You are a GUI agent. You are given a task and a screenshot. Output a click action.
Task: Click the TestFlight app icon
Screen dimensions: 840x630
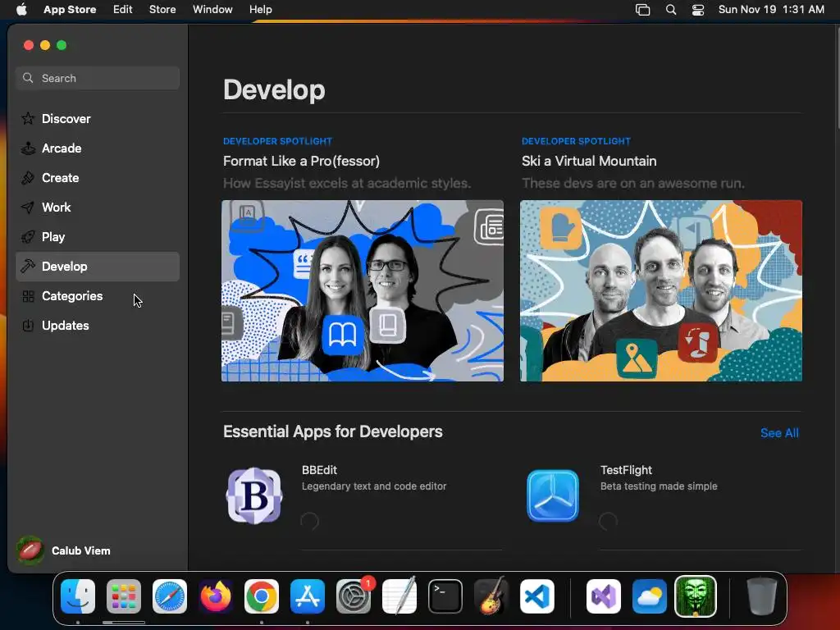[552, 495]
